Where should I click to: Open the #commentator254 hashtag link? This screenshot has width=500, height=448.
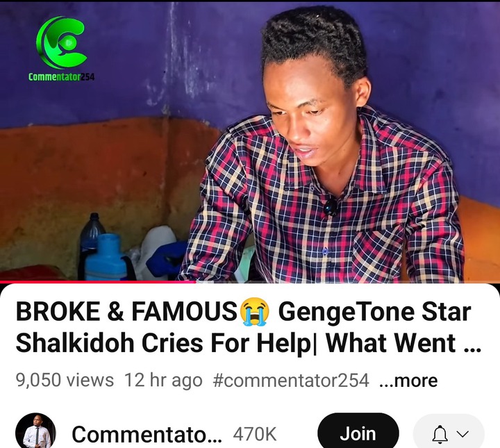tap(291, 381)
